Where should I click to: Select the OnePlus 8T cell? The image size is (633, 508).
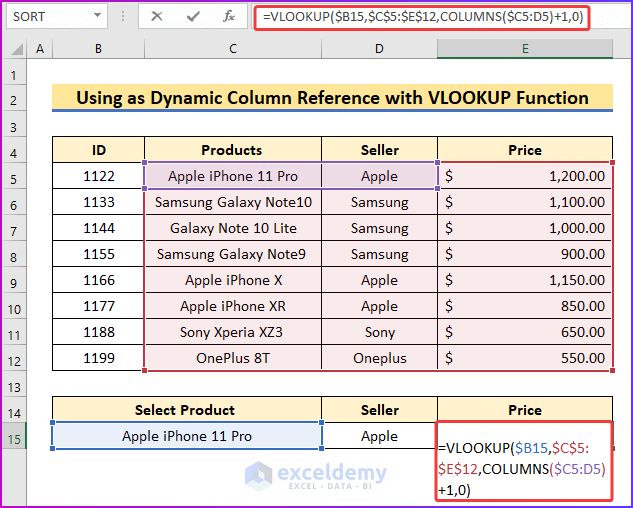(233, 358)
